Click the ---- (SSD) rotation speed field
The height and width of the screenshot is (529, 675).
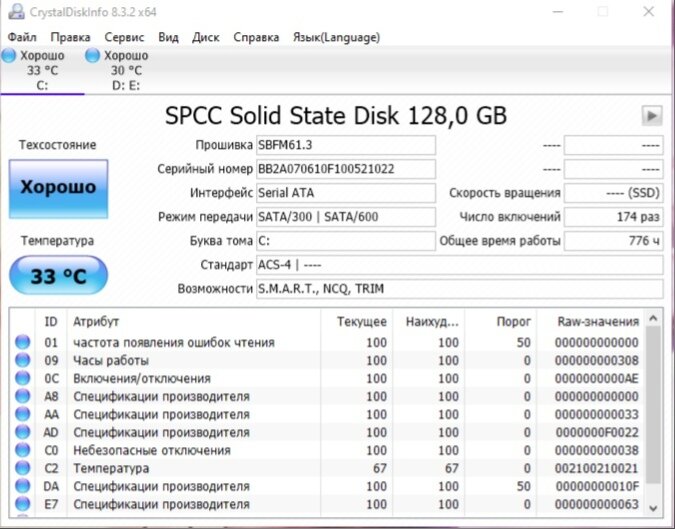613,193
